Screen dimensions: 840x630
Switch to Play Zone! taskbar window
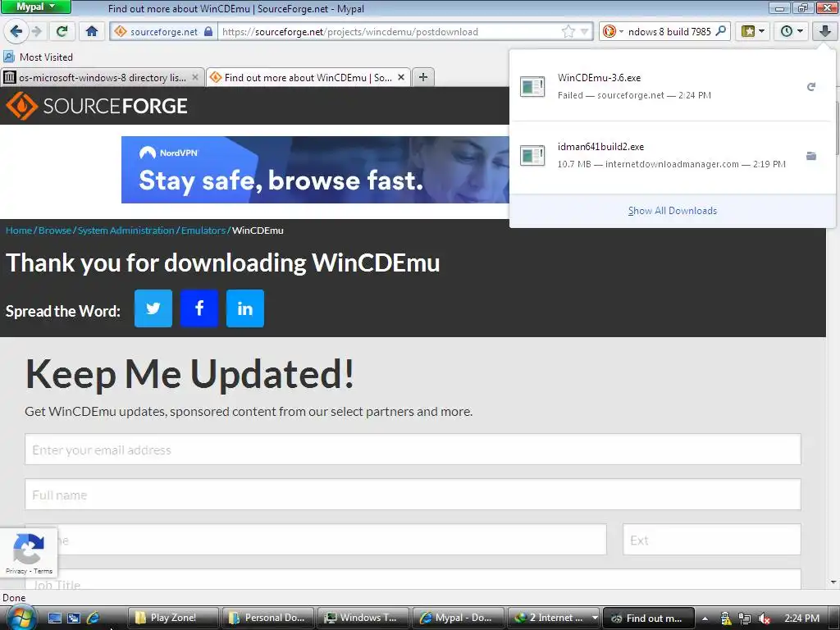click(174, 618)
